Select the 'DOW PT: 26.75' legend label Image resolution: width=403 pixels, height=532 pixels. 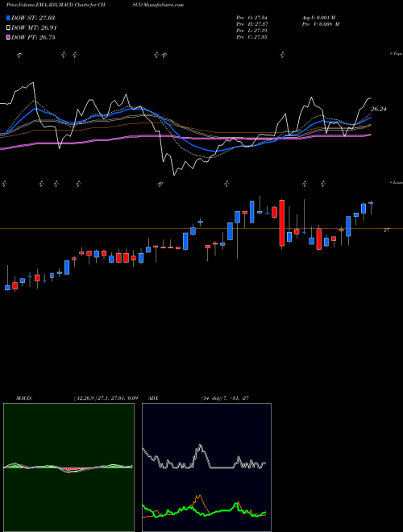coord(33,37)
